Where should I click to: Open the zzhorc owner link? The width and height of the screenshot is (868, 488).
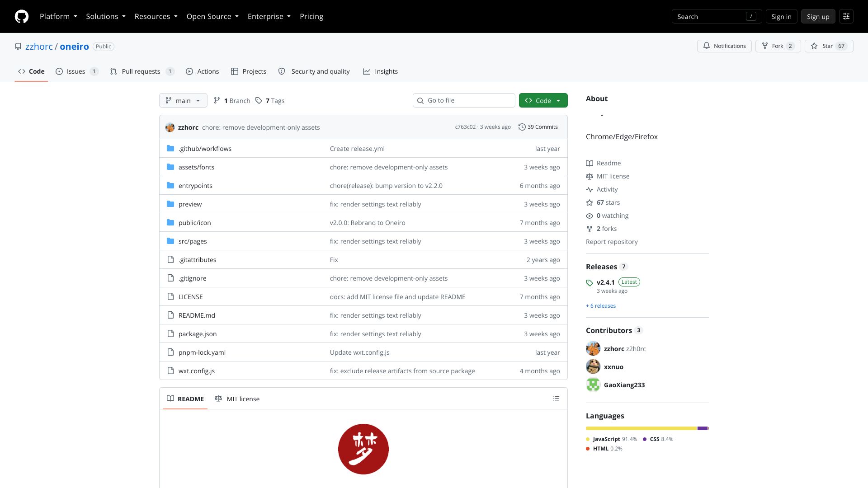[x=39, y=47]
